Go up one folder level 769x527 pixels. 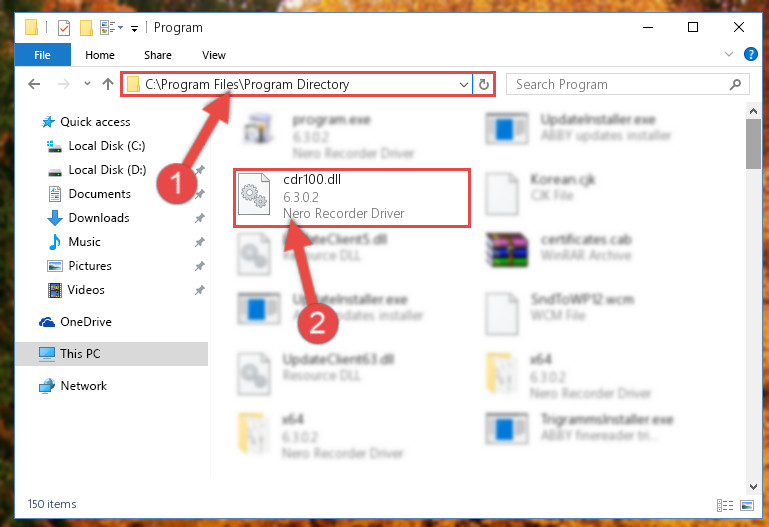pyautogui.click(x=108, y=84)
